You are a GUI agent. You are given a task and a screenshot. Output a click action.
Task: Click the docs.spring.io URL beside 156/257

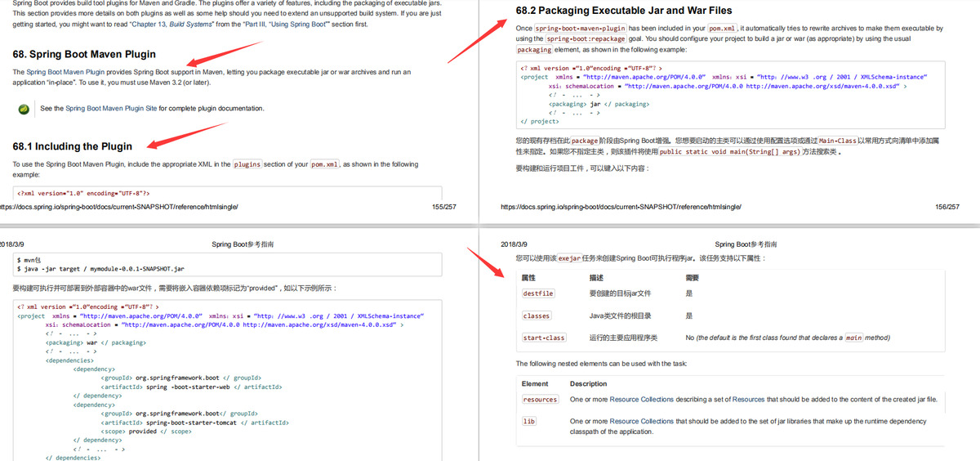622,208
